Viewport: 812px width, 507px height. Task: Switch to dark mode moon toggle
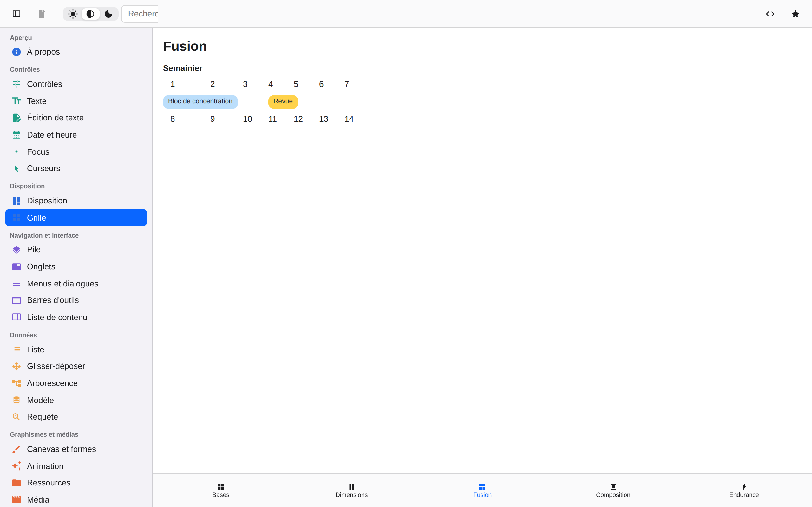(x=108, y=14)
